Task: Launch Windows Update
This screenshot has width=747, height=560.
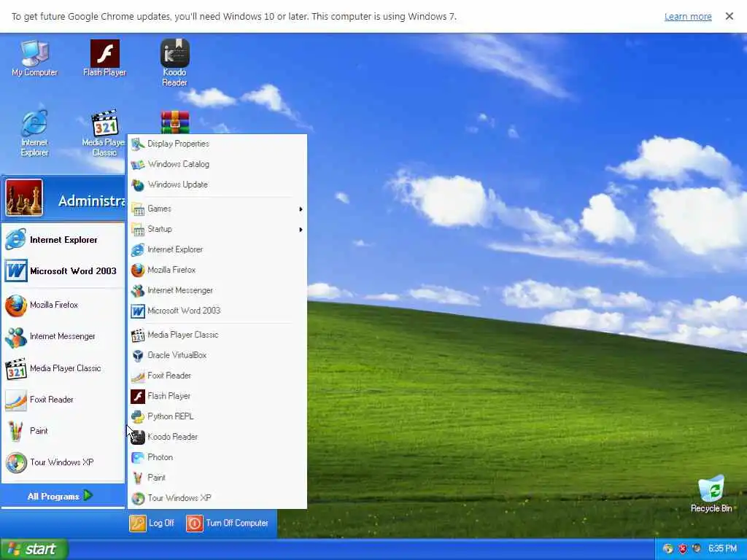Action: coord(217,184)
